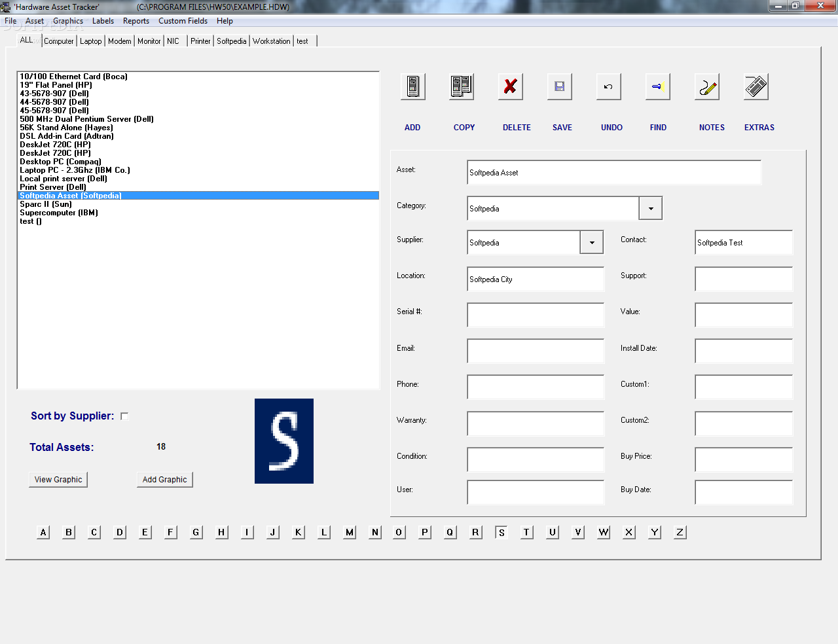Switch to the Computer tab

[x=59, y=41]
